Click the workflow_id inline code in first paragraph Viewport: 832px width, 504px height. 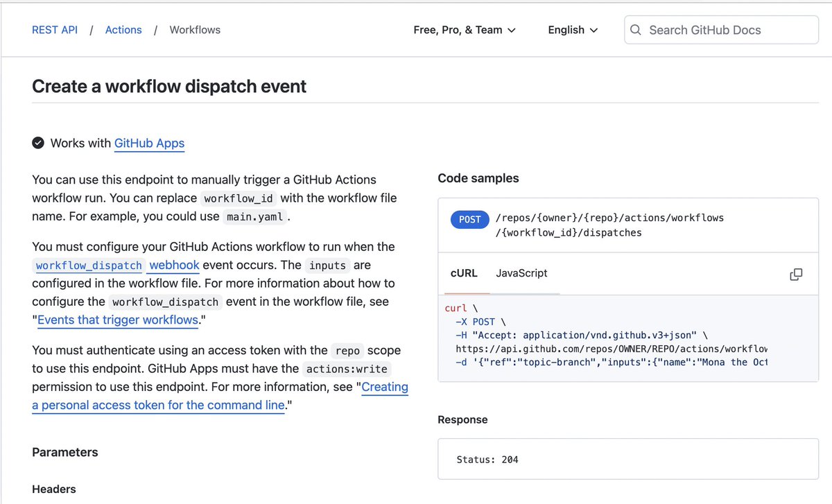(239, 198)
